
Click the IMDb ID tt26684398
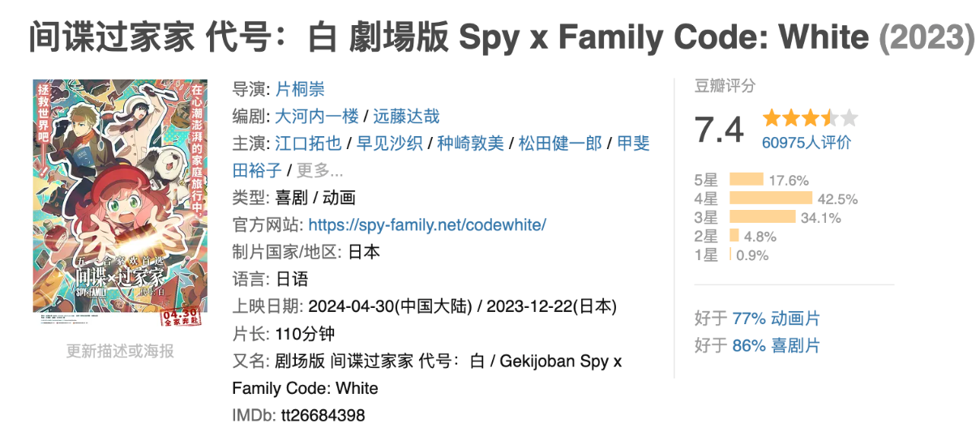point(323,416)
